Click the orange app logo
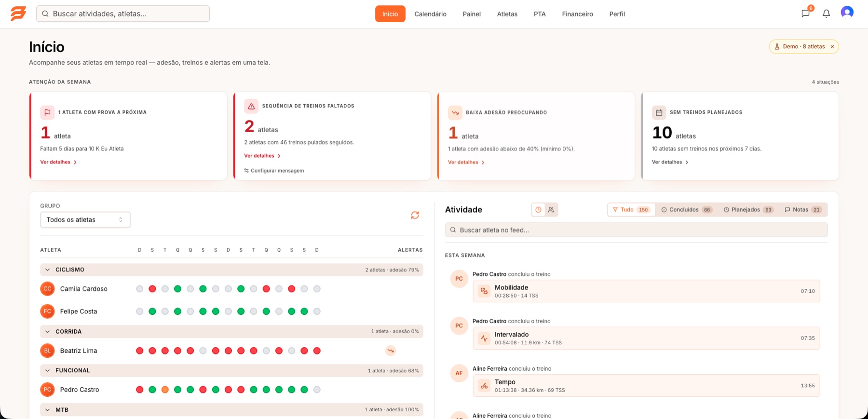This screenshot has width=868, height=419. 18,14
